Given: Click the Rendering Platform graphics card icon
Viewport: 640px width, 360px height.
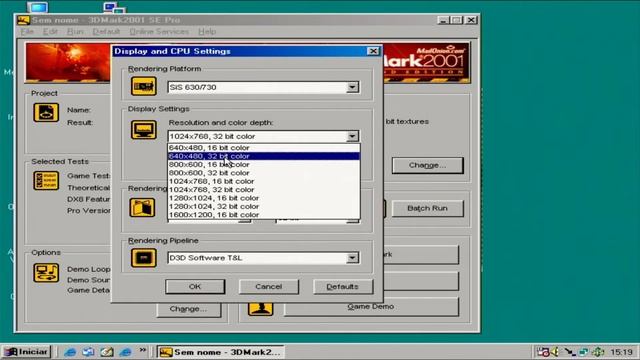Looking at the screenshot, I should (x=144, y=86).
